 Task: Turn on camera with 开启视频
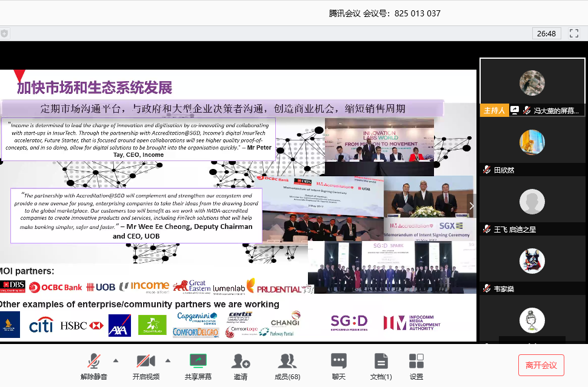pyautogui.click(x=146, y=366)
